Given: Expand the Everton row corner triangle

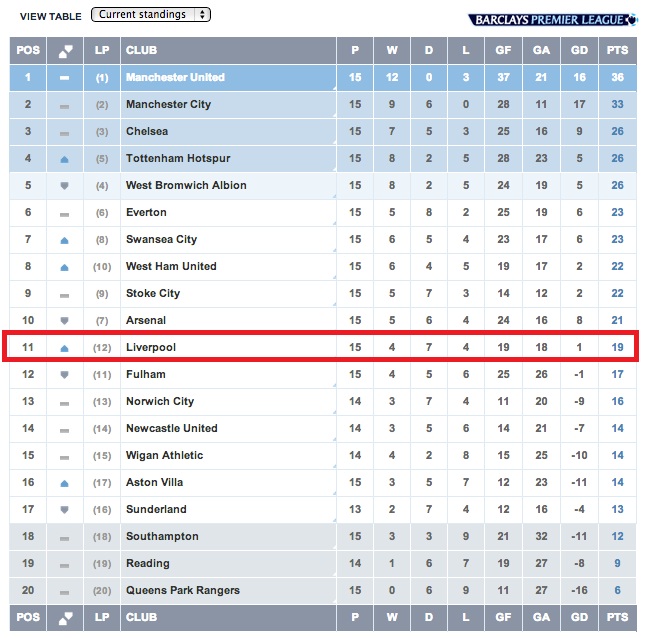Looking at the screenshot, I should click(x=334, y=223).
